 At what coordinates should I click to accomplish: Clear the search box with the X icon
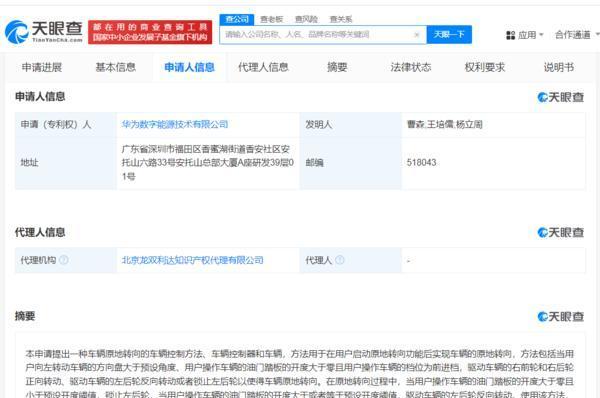tap(417, 35)
